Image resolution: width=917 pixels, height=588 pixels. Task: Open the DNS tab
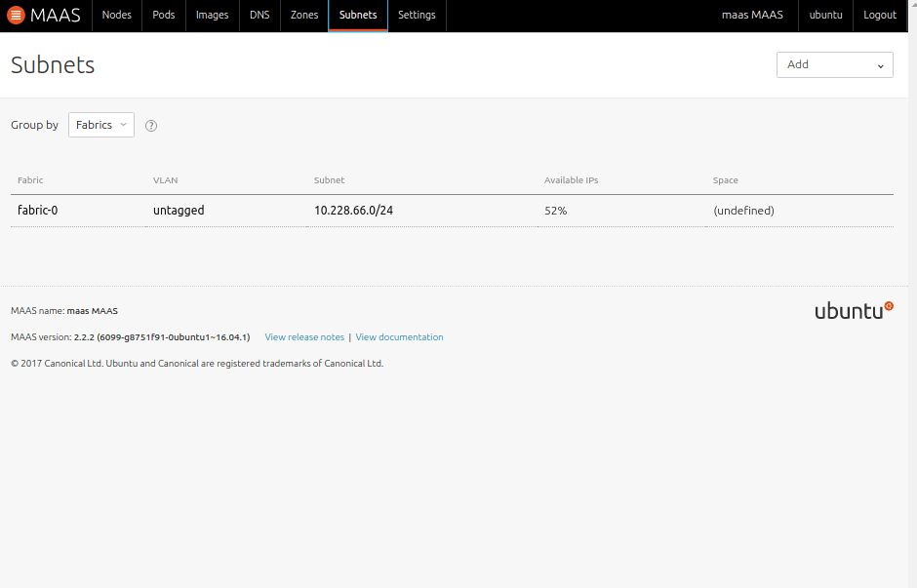click(x=259, y=16)
